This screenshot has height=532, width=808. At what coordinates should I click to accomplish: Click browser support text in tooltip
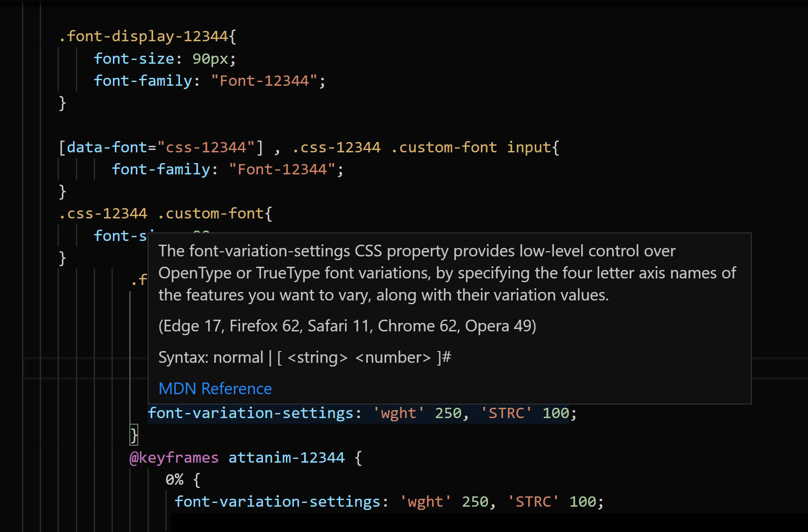(x=347, y=326)
